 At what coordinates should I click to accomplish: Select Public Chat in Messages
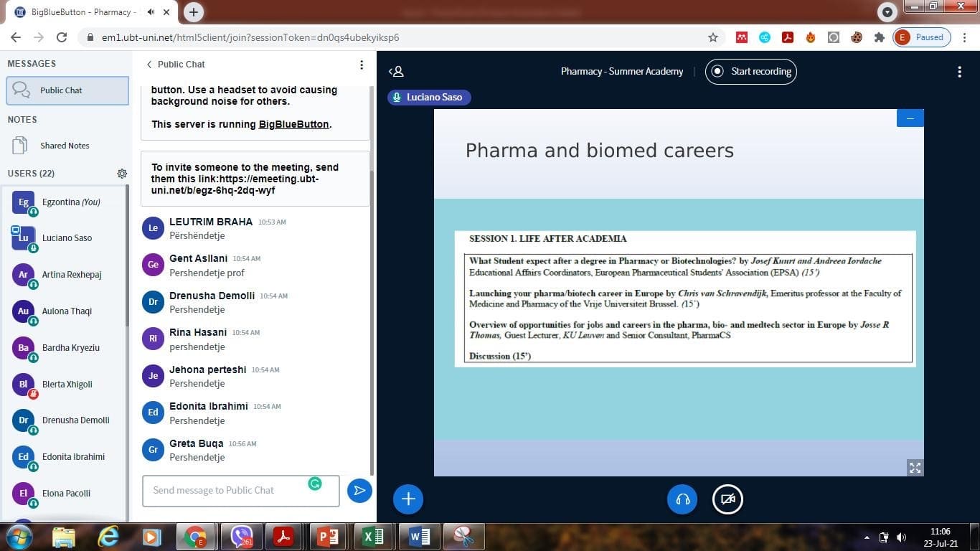tap(67, 90)
